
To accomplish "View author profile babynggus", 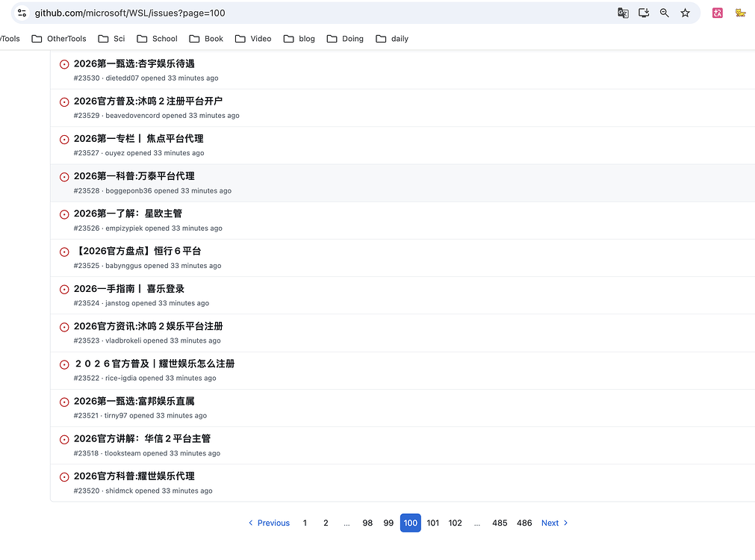I will [x=123, y=266].
